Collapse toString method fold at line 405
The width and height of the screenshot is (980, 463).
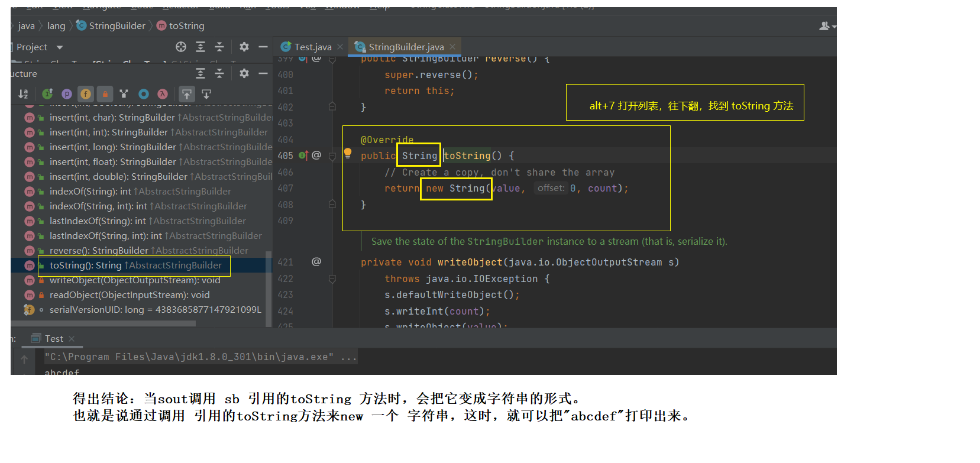click(332, 156)
